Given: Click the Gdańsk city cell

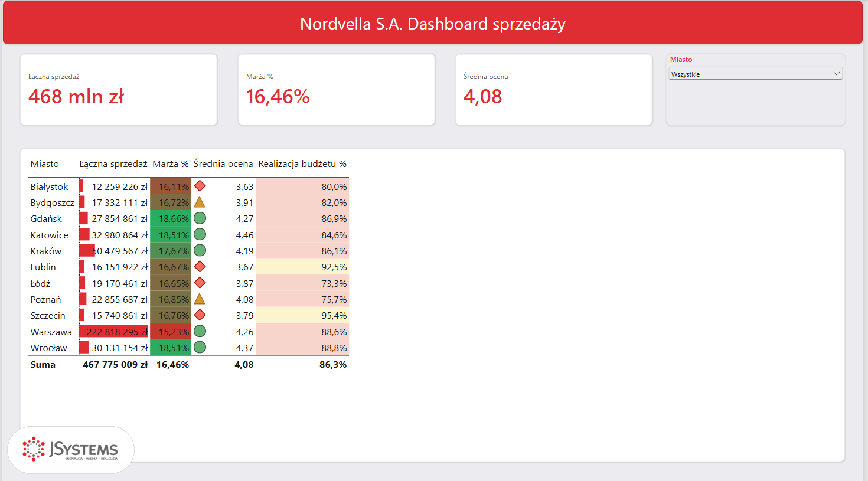Looking at the screenshot, I should point(46,218).
